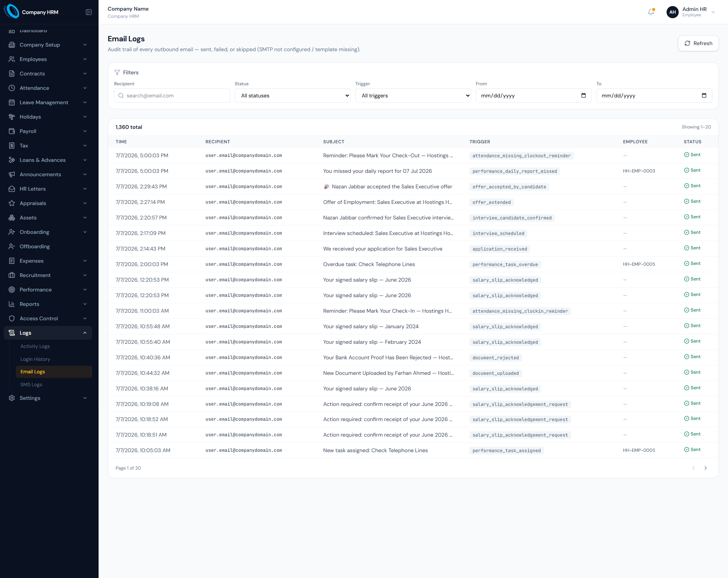
Task: Open the Offboarding menu item
Action: (48, 246)
